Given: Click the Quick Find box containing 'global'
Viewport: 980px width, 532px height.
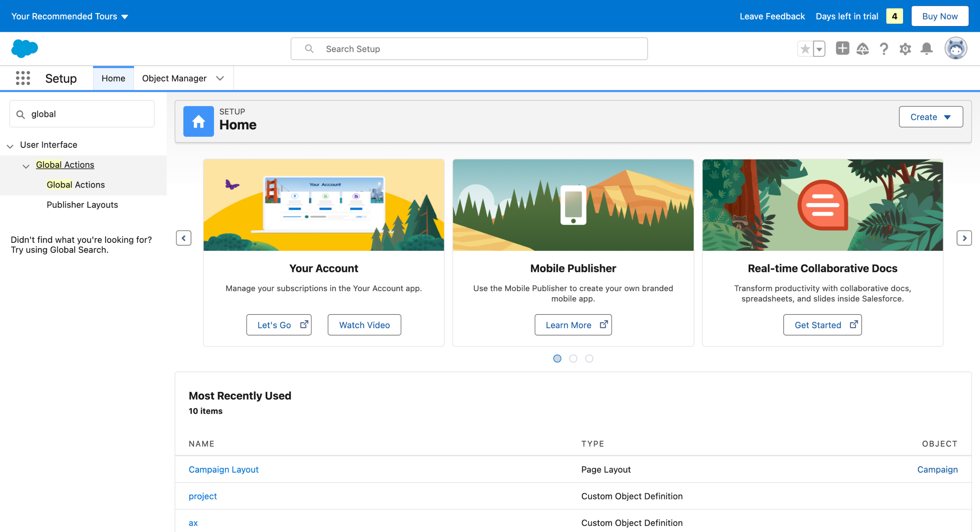Looking at the screenshot, I should point(82,114).
